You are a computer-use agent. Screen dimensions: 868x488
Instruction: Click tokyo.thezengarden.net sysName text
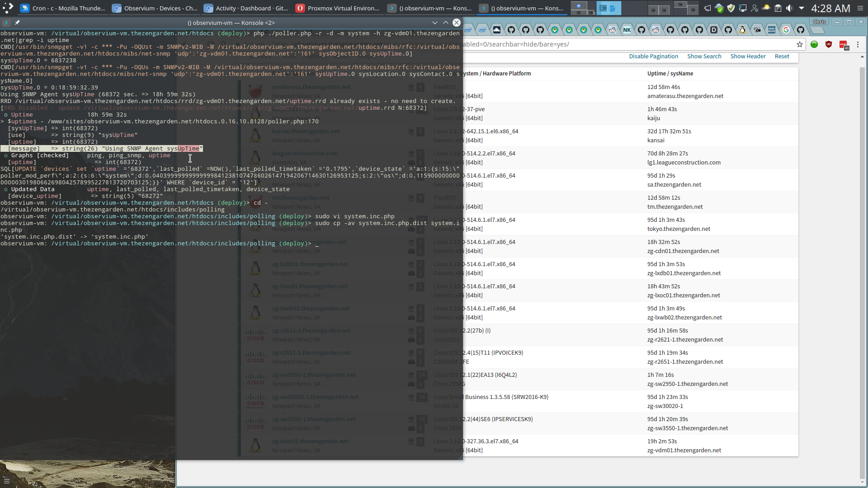click(x=679, y=229)
